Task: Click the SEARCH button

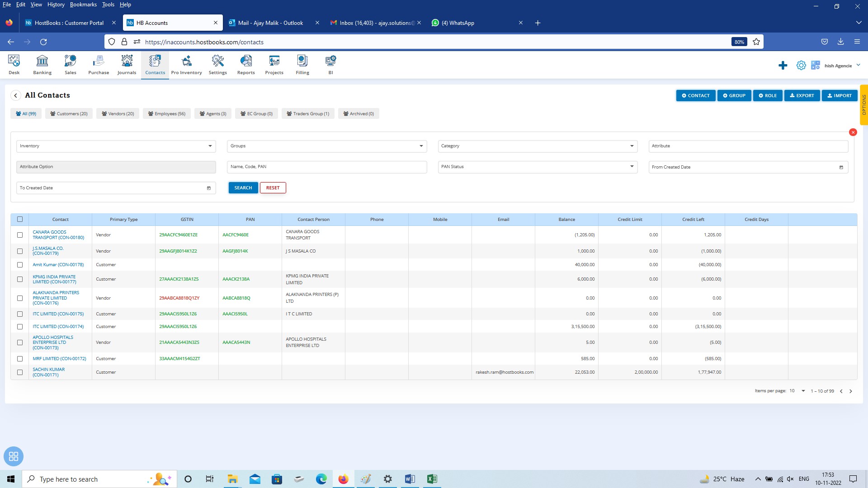Action: point(243,188)
